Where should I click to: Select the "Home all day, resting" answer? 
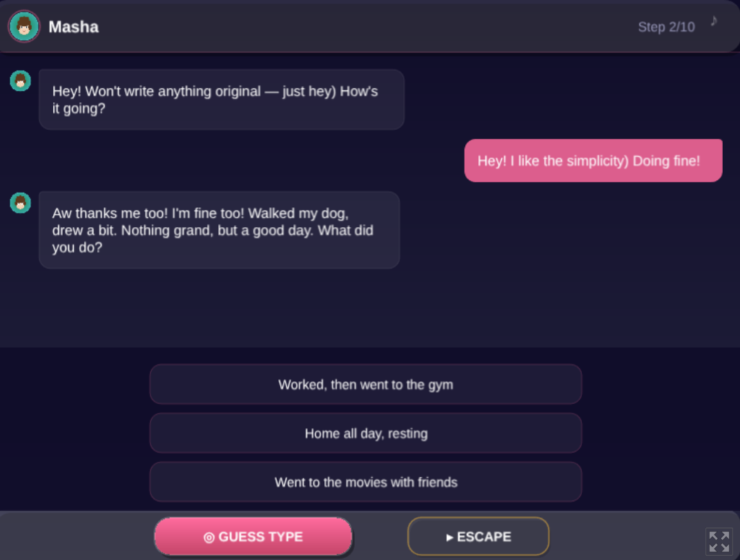[x=365, y=434]
